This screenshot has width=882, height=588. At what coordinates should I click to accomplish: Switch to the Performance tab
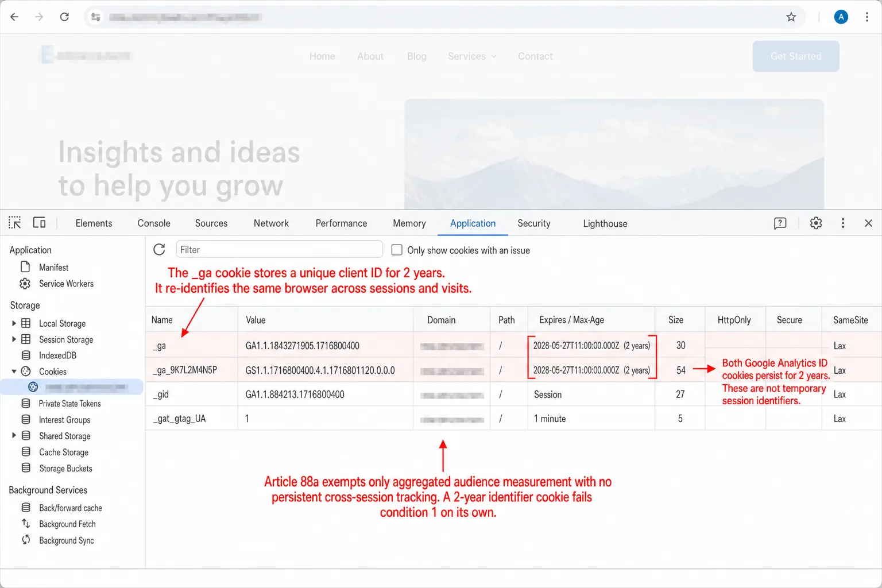[x=341, y=223]
